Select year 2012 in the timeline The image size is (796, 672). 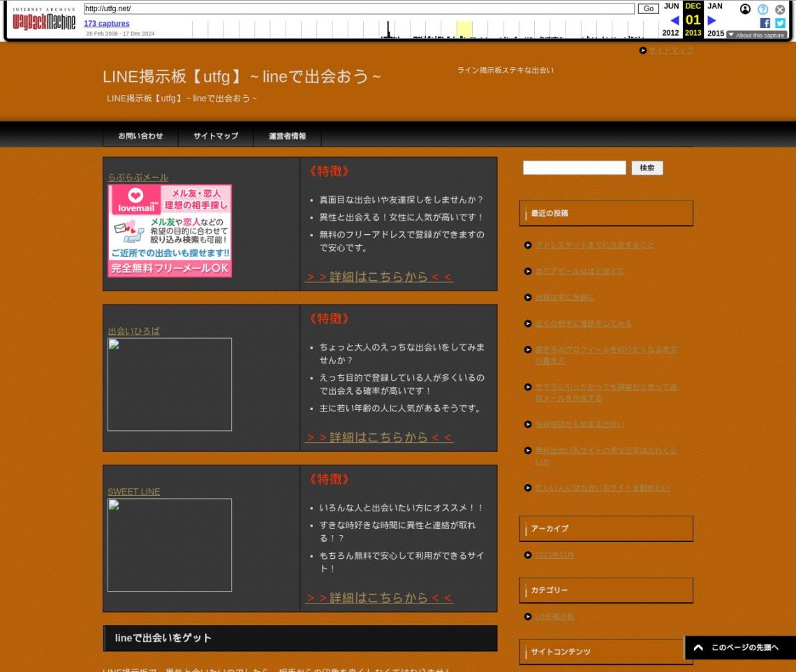pos(670,33)
